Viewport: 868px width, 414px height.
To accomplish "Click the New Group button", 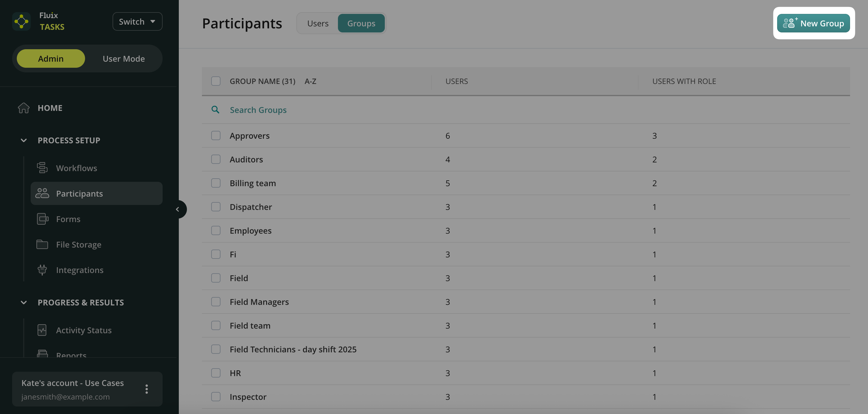I will [813, 23].
